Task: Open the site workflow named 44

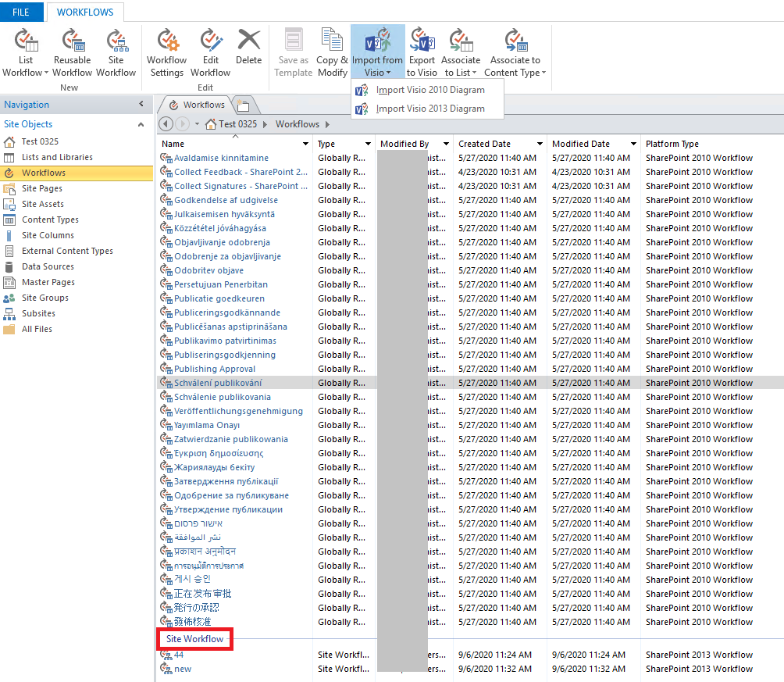Action: pyautogui.click(x=179, y=655)
